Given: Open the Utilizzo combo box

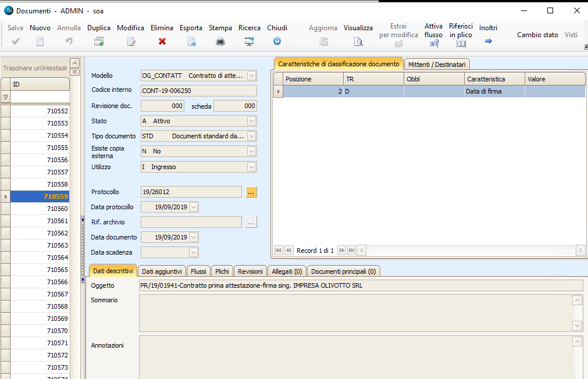Looking at the screenshot, I should [x=251, y=167].
